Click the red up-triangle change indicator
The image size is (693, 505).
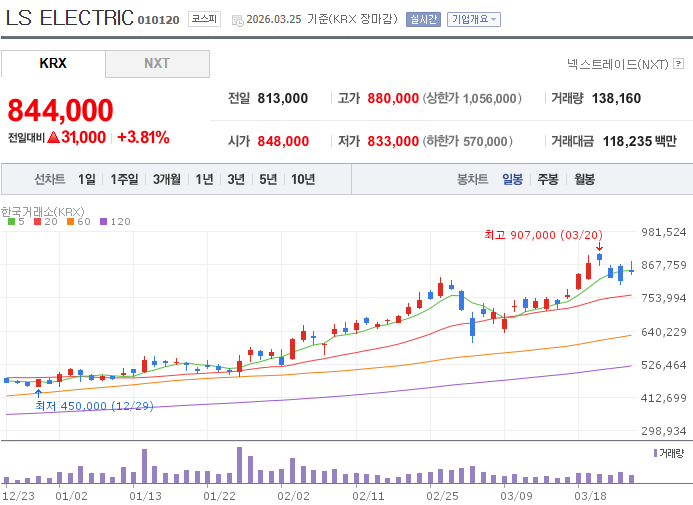coord(53,137)
